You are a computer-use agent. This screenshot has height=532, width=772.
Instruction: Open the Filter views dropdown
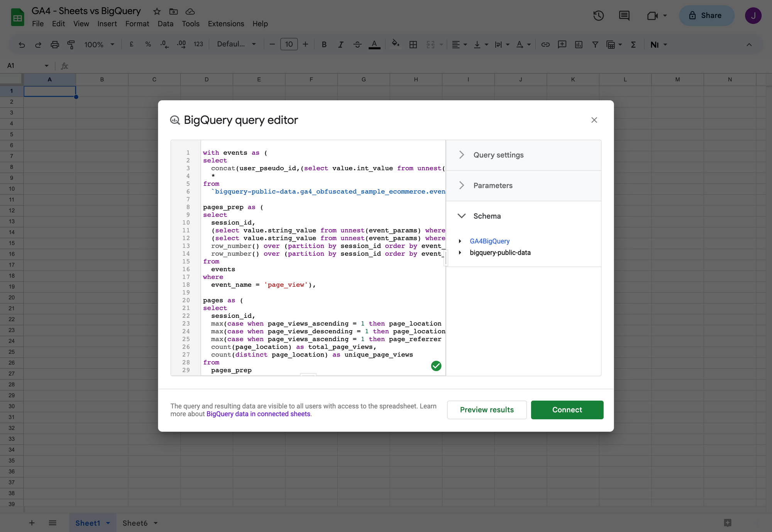point(615,45)
